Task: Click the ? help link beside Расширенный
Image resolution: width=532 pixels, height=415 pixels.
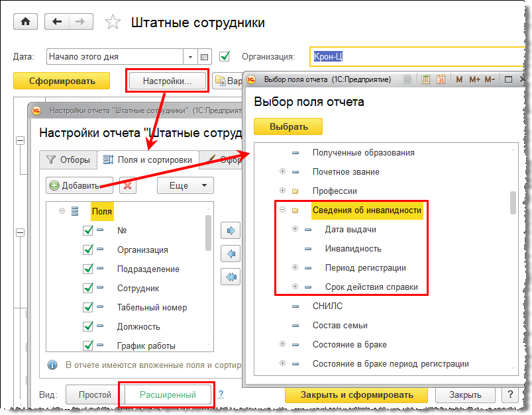Action: 221,394
